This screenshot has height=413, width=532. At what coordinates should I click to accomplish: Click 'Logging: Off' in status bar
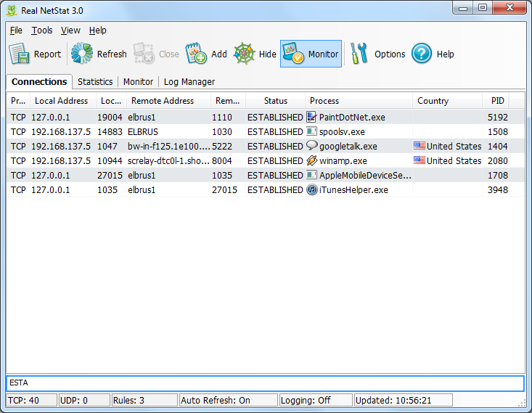click(x=316, y=400)
